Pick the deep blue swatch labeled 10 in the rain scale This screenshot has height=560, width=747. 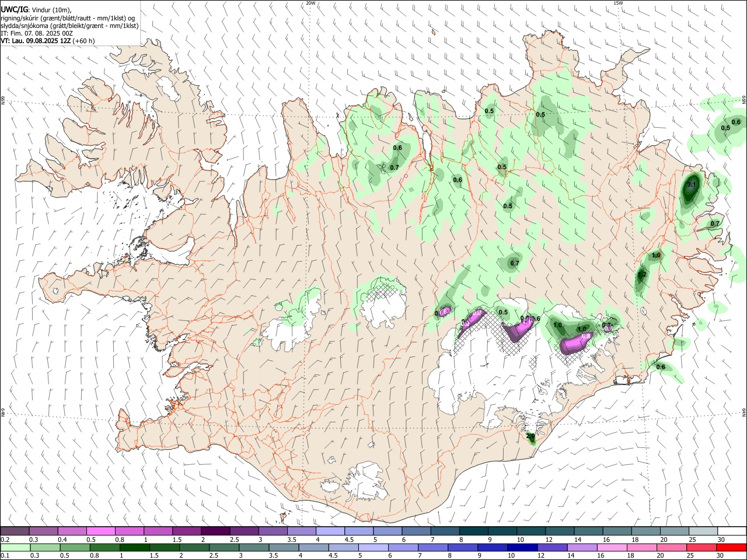(x=522, y=547)
